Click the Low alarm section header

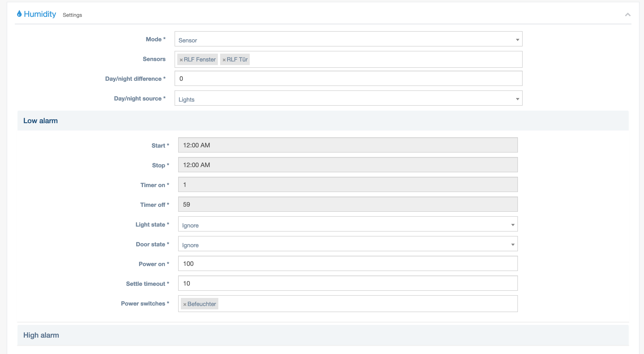tap(40, 121)
